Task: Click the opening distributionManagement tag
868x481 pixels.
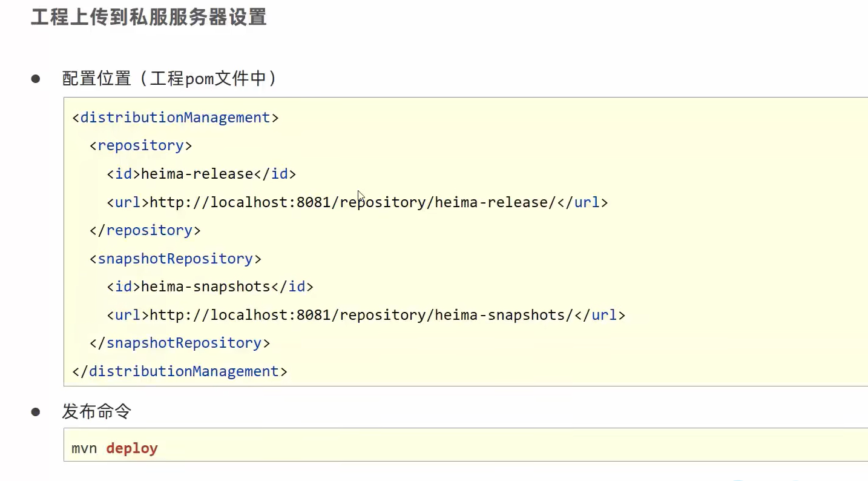Action: (176, 118)
